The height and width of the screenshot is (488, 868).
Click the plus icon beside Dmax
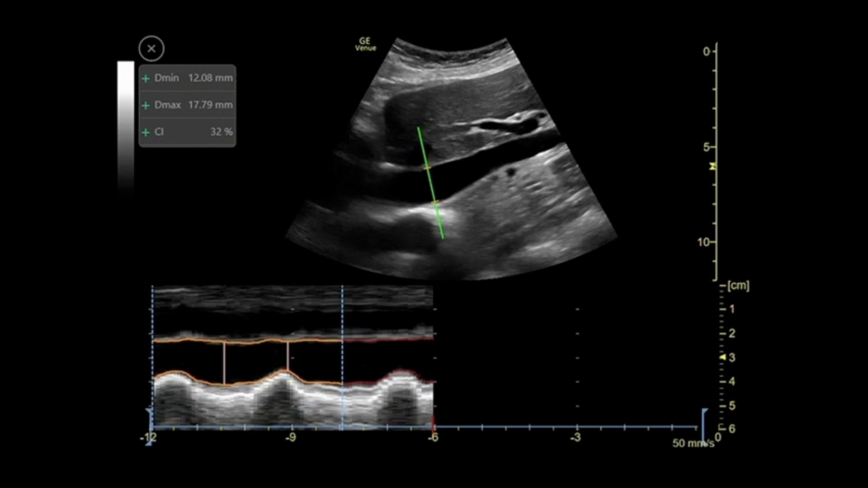click(x=146, y=105)
